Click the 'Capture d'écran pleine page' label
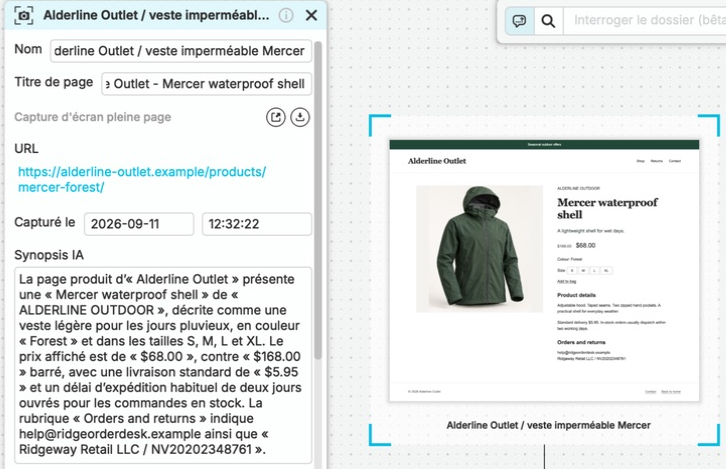Viewport: 726px width, 469px height. tap(93, 117)
